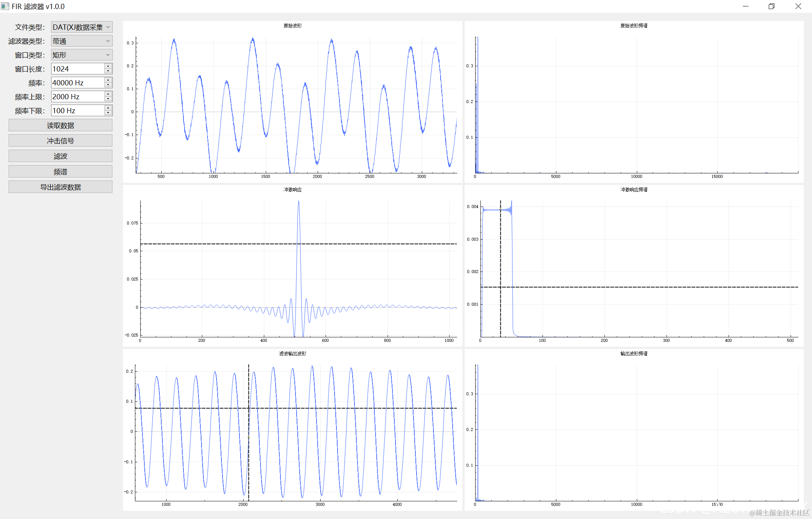Screen dimensions: 812x519
Task: Raise the upper frequency limit stepper
Action: coord(108,94)
